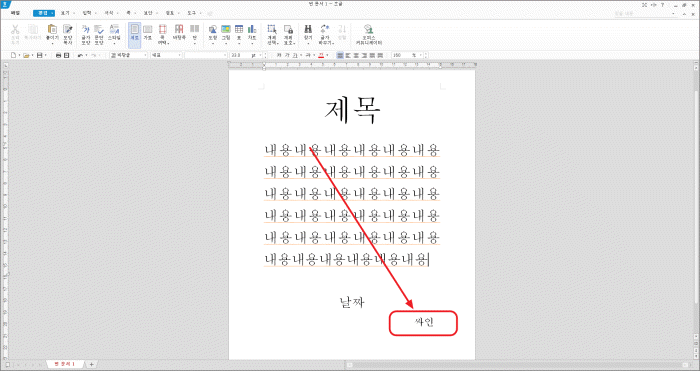Switch to the Edit (편집) tab
The image size is (700, 371).
(x=44, y=13)
